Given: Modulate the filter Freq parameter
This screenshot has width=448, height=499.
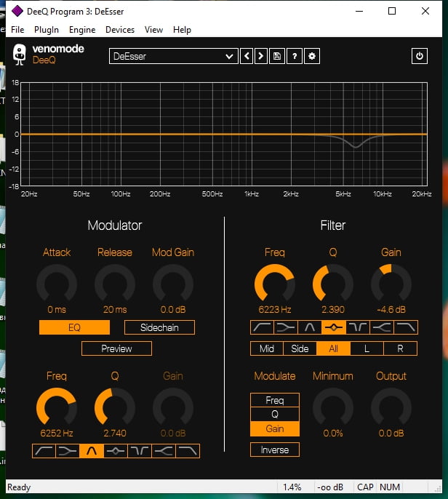Looking at the screenshot, I should 275,400.
